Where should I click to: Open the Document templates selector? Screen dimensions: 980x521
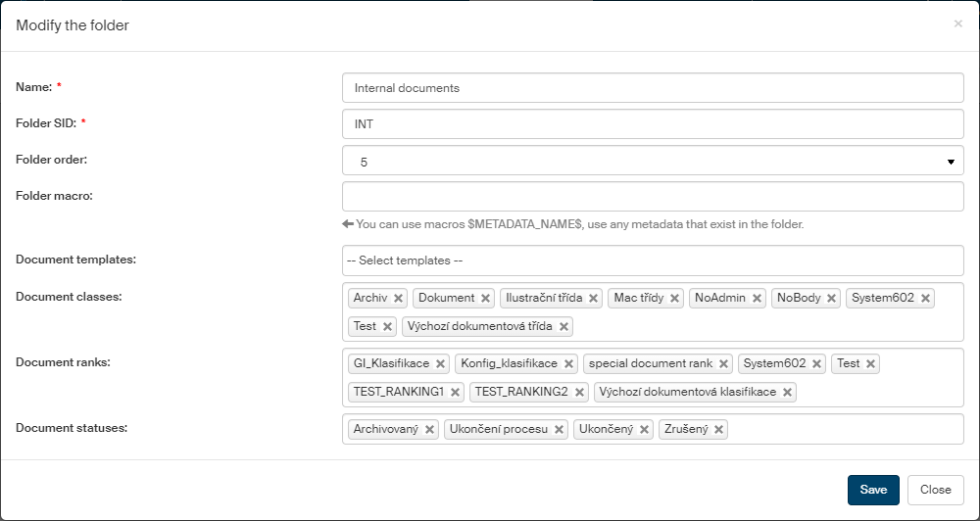click(x=653, y=260)
